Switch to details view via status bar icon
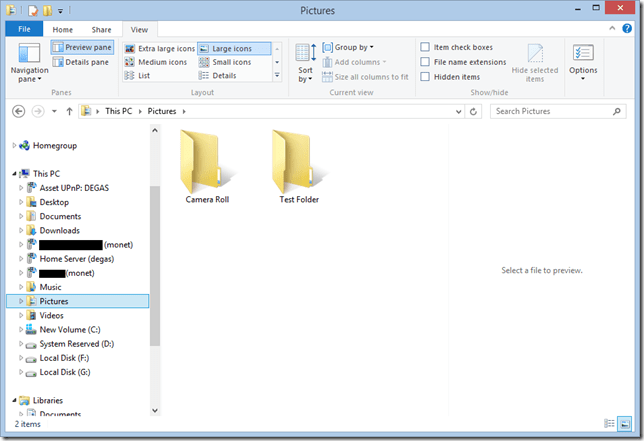Viewport: 644px width, 441px height. 610,423
